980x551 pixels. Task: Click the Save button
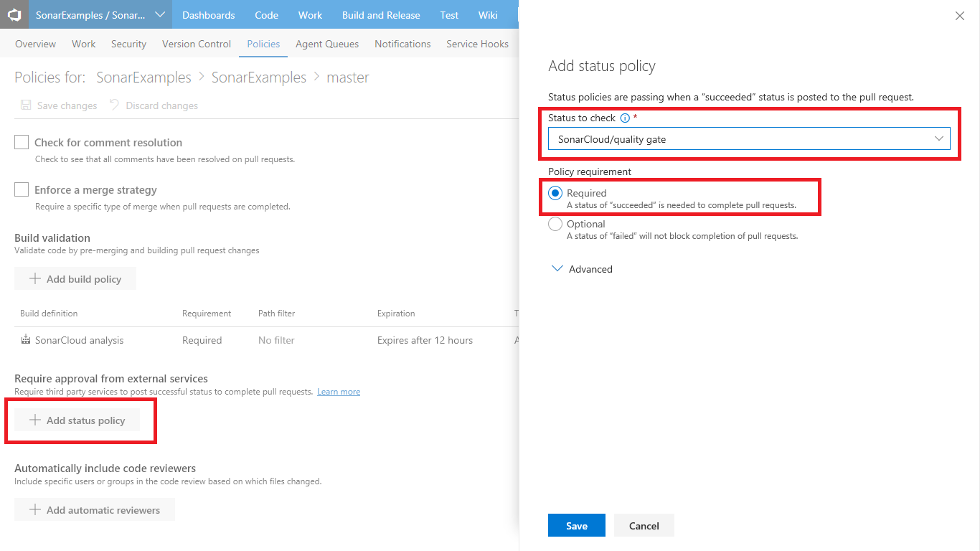(x=577, y=525)
